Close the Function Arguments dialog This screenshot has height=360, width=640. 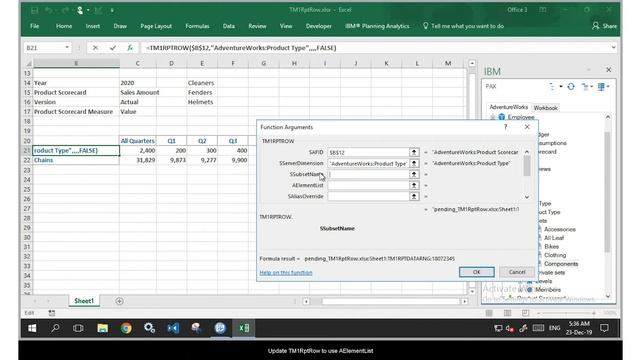pyautogui.click(x=527, y=127)
